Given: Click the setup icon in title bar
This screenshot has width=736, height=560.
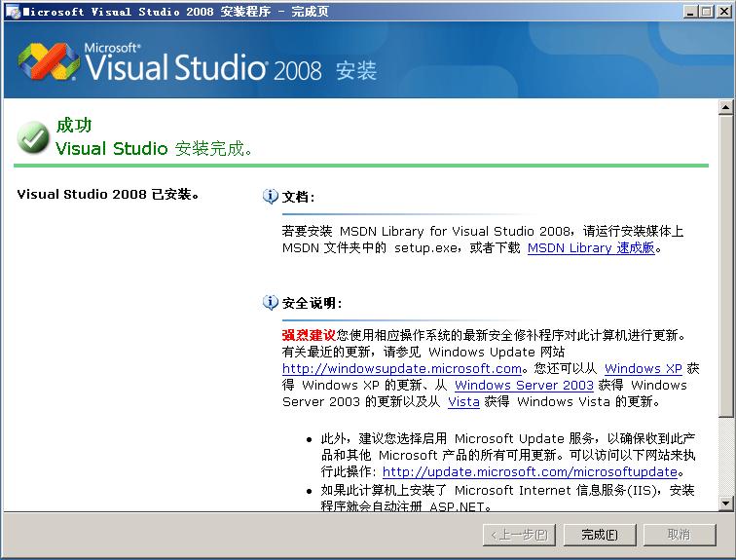Looking at the screenshot, I should [13, 12].
